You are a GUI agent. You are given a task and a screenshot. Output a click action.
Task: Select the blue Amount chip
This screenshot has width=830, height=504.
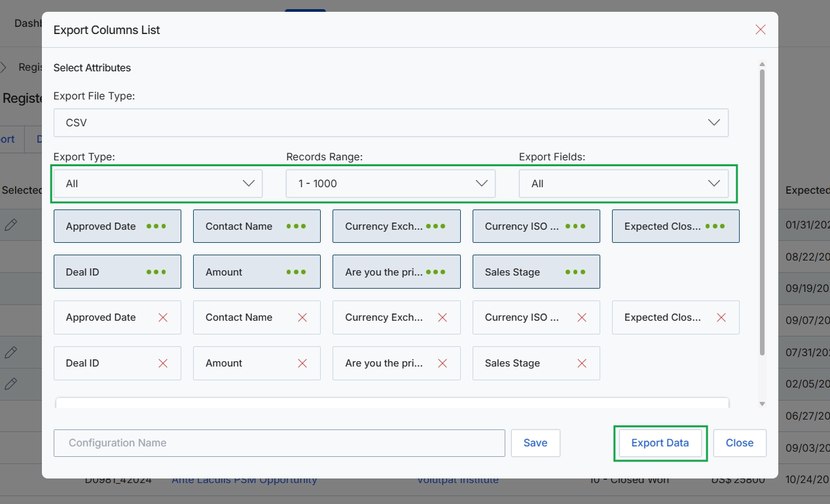(257, 272)
